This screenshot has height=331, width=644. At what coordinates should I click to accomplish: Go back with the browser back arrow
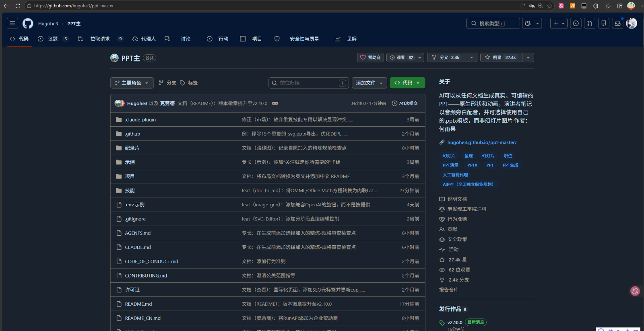(x=6, y=6)
